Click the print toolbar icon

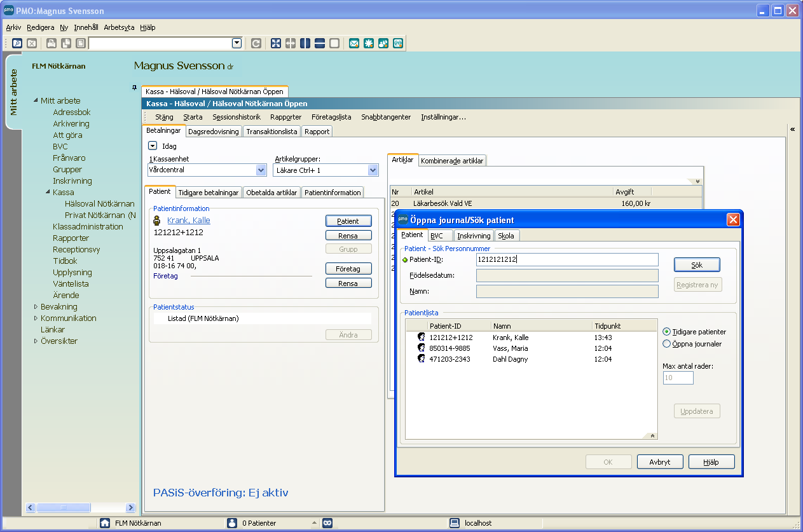(51, 43)
